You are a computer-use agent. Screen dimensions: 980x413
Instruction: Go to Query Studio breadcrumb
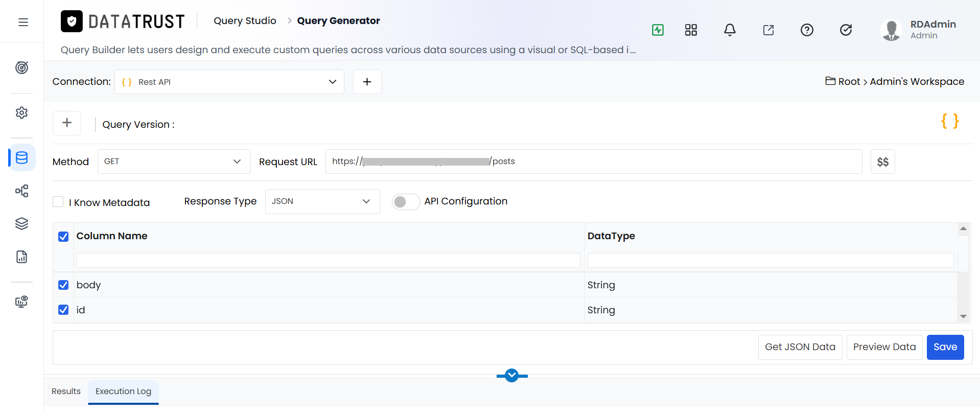(x=245, y=20)
